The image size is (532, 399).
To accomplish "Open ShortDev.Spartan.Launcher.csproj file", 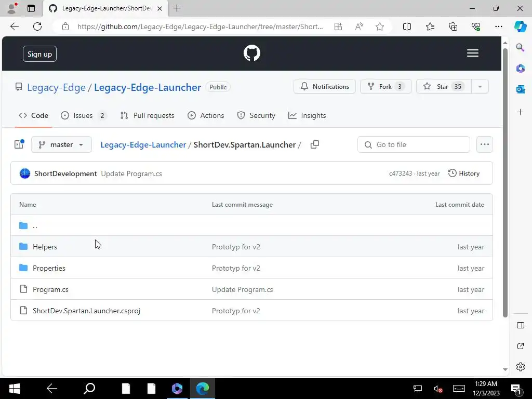I will coord(87,311).
